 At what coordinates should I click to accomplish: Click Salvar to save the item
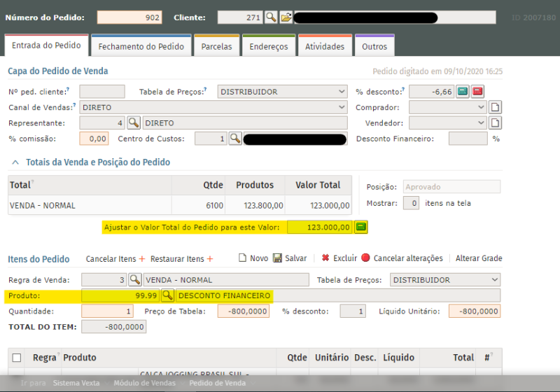point(289,258)
